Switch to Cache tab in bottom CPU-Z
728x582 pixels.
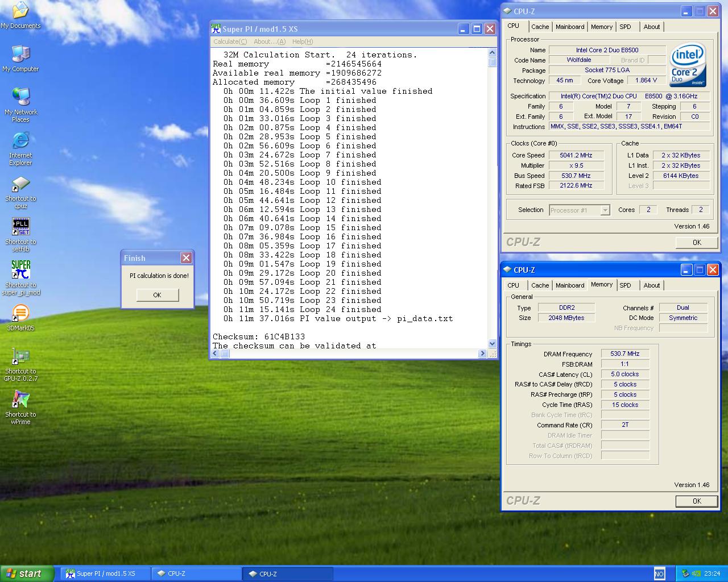click(x=540, y=285)
